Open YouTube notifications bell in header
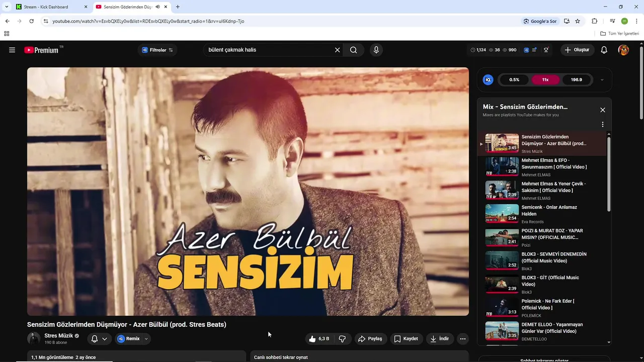The image size is (644, 362). (604, 50)
